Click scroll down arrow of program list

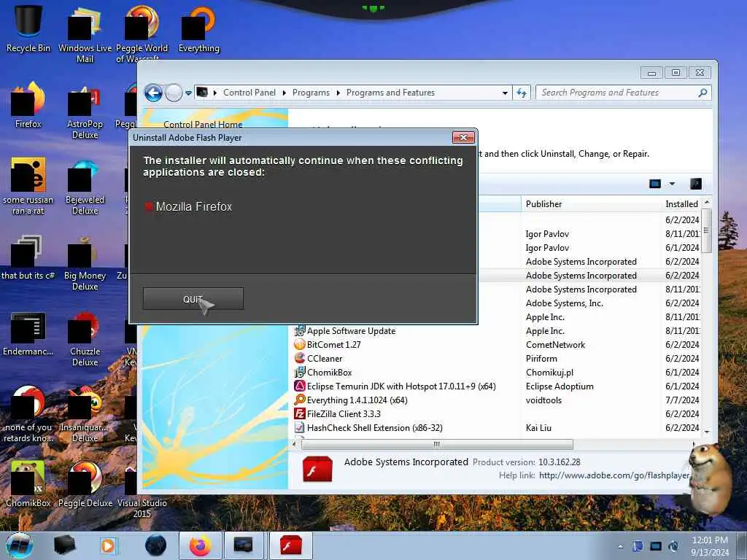[706, 432]
